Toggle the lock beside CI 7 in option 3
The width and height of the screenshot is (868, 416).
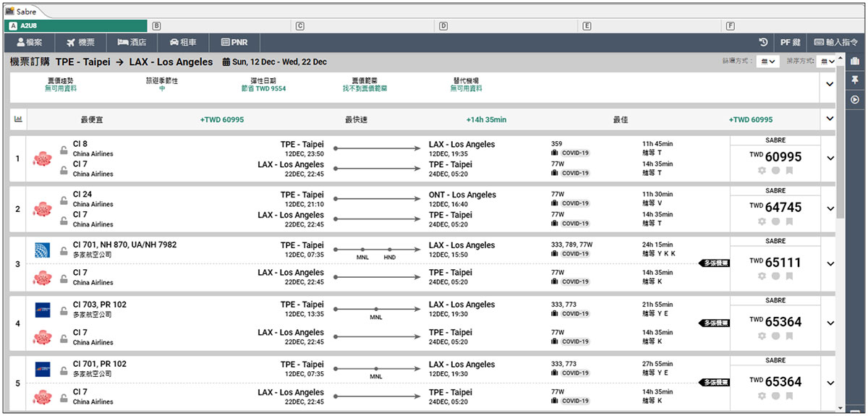coord(64,279)
